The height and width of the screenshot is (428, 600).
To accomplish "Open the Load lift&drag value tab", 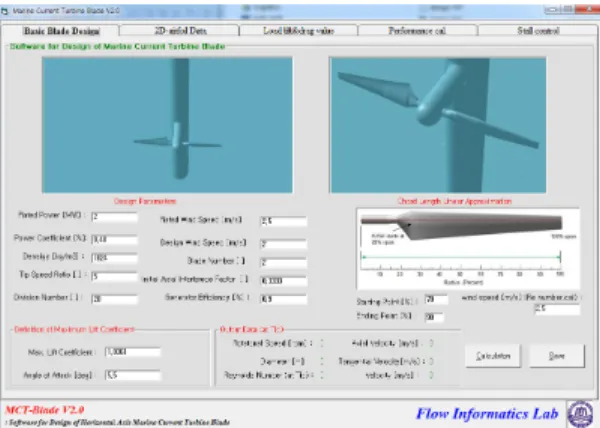I will (298, 31).
